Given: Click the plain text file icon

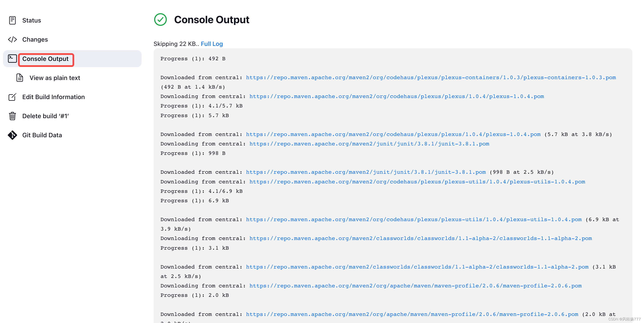Looking at the screenshot, I should (x=20, y=78).
